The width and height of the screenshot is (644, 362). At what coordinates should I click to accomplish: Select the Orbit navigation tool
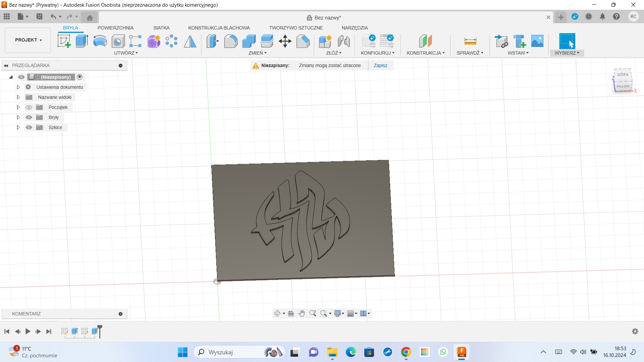(277, 313)
